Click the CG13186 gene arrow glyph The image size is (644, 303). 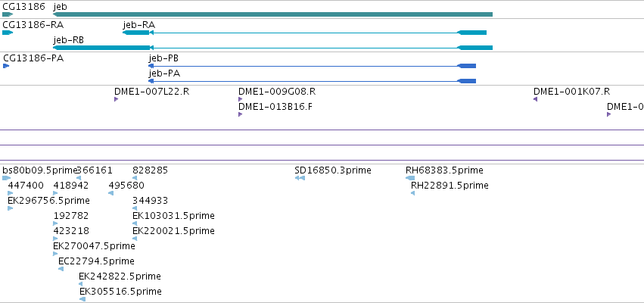8,14
